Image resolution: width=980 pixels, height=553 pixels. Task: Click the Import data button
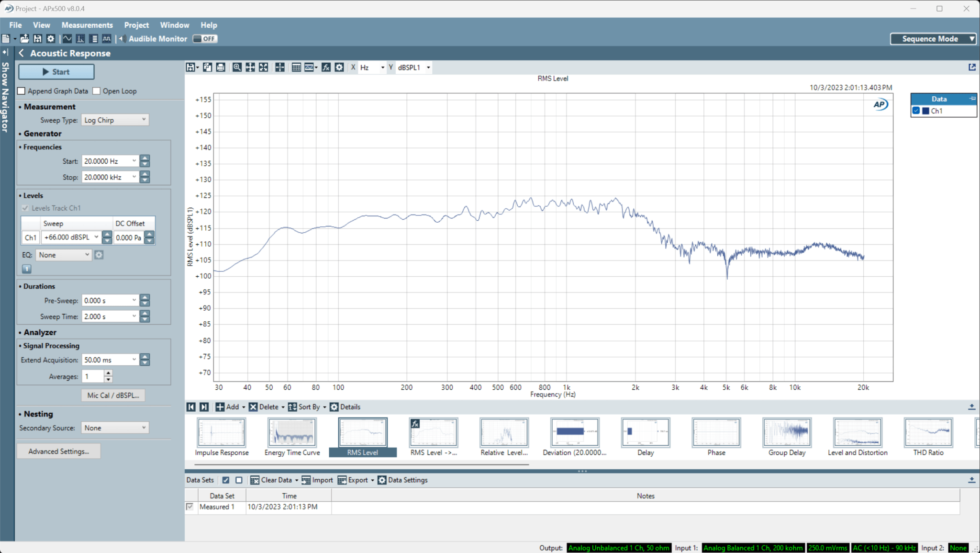[317, 480]
